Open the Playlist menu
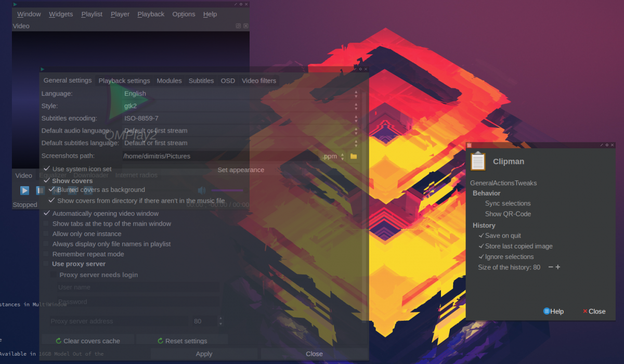The image size is (624, 364). 92,14
